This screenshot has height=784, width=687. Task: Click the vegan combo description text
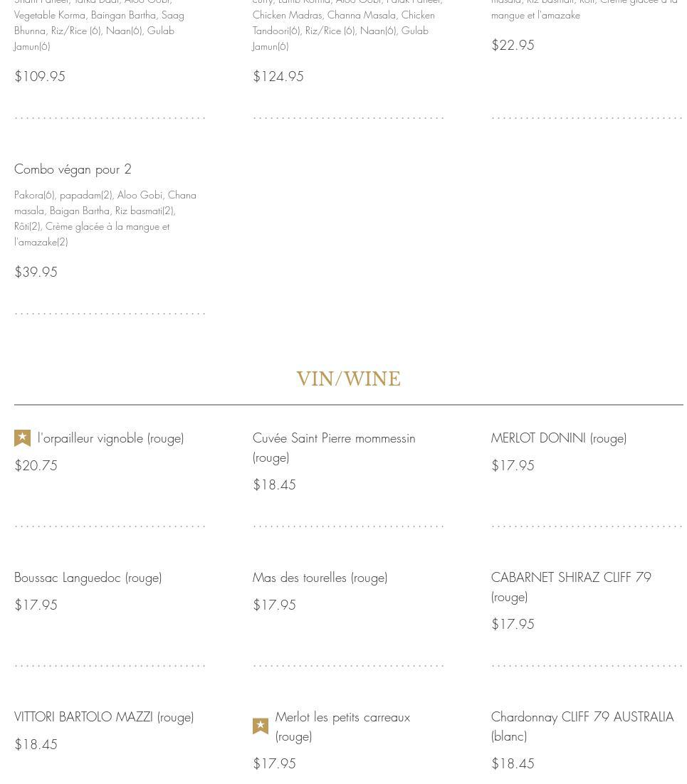tap(105, 218)
